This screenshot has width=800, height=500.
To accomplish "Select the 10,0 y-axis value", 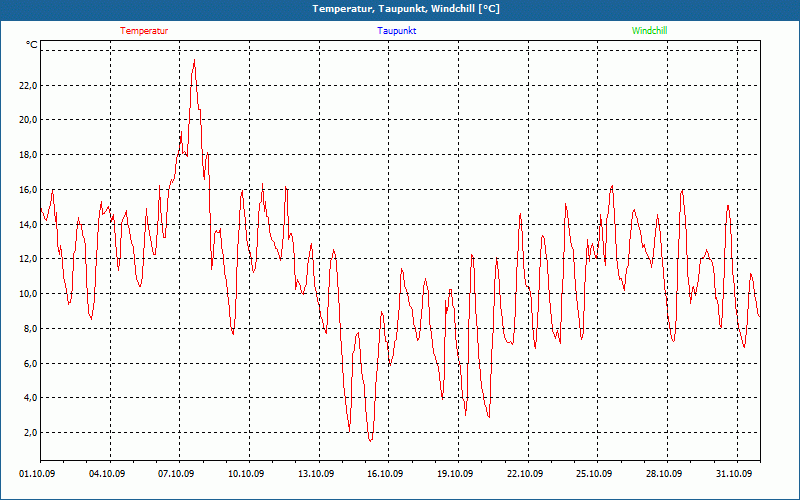I will pyautogui.click(x=28, y=294).
